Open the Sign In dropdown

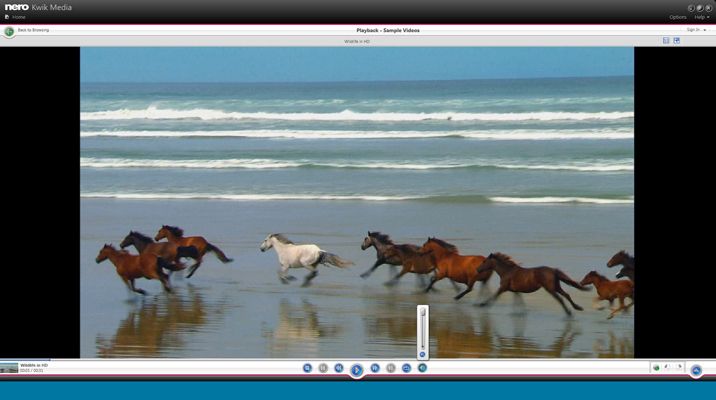pyautogui.click(x=696, y=30)
